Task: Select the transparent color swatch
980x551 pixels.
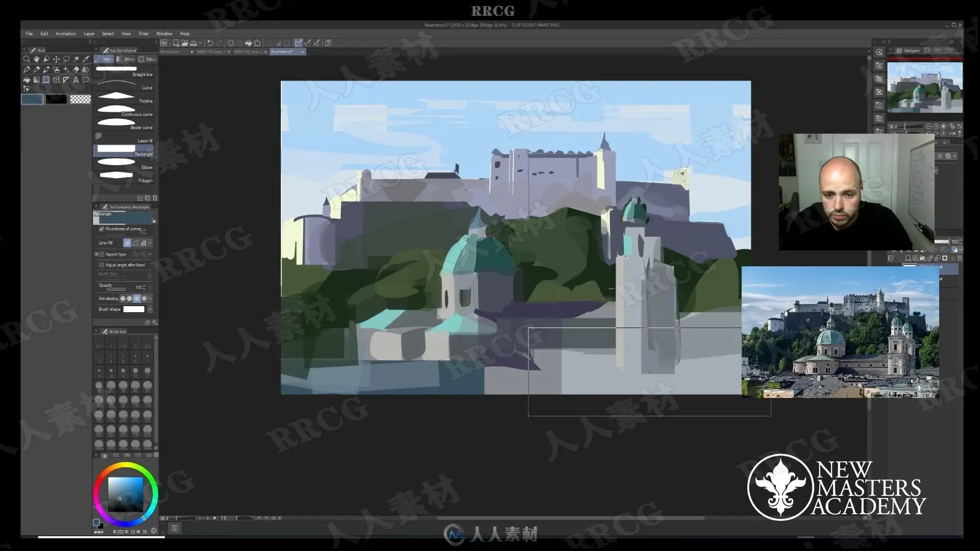Action: (80, 99)
